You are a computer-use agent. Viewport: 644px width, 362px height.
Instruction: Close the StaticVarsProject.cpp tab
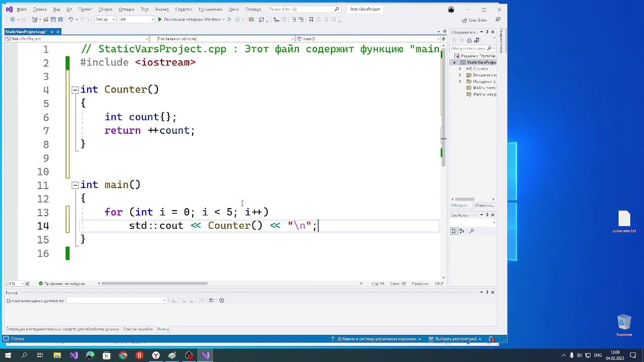click(58, 32)
